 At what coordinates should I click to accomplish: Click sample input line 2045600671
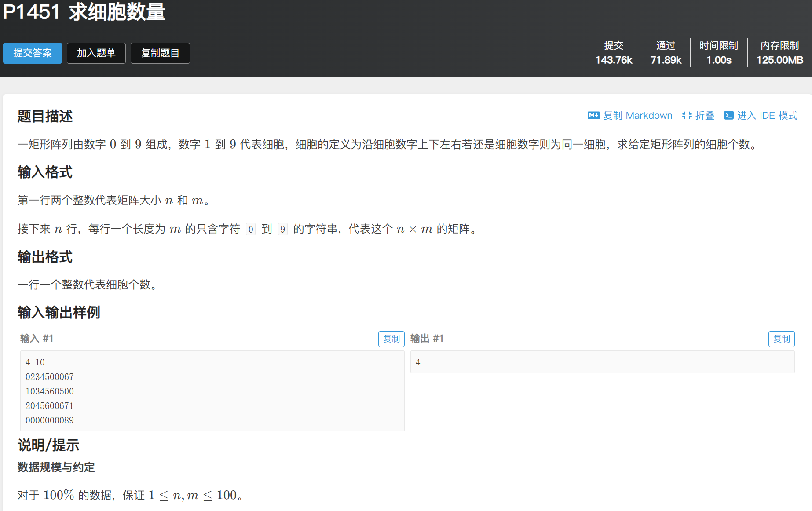tap(50, 406)
